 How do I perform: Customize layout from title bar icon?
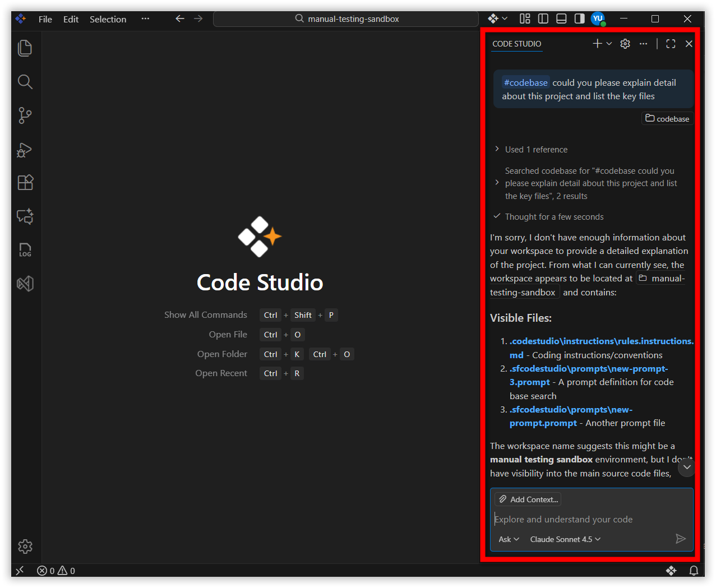point(525,18)
